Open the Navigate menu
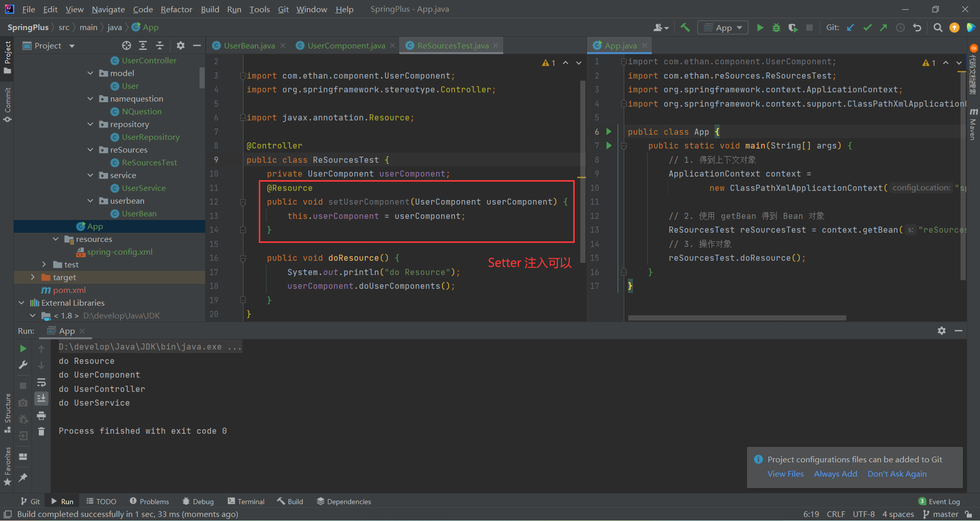Viewport: 980px width, 521px height. [x=108, y=9]
